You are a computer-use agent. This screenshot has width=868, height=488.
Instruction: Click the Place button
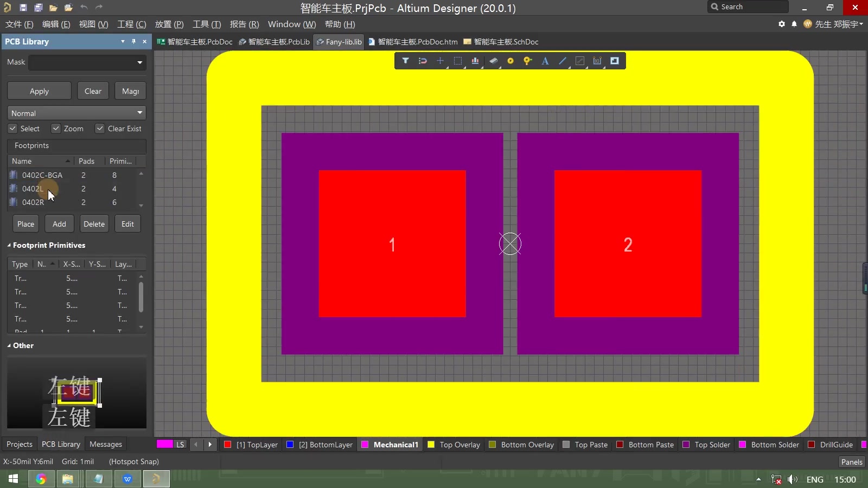point(25,224)
